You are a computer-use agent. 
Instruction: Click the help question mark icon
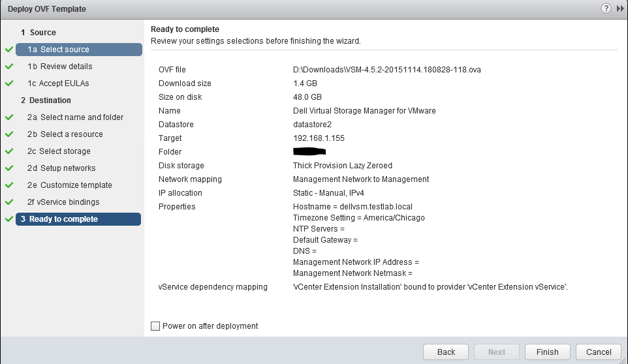(x=606, y=8)
